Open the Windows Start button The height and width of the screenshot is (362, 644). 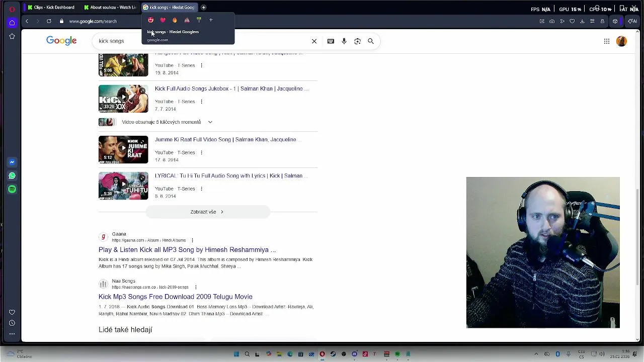pyautogui.click(x=236, y=354)
